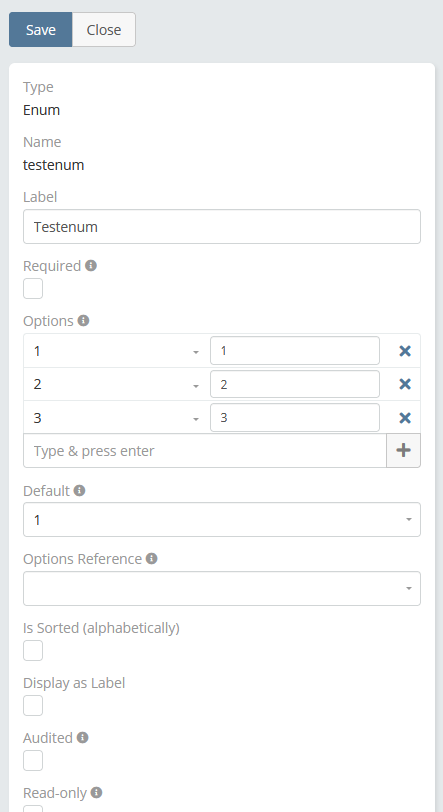The image size is (443, 812).
Task: Enable the Audited checkbox
Action: tap(33, 761)
